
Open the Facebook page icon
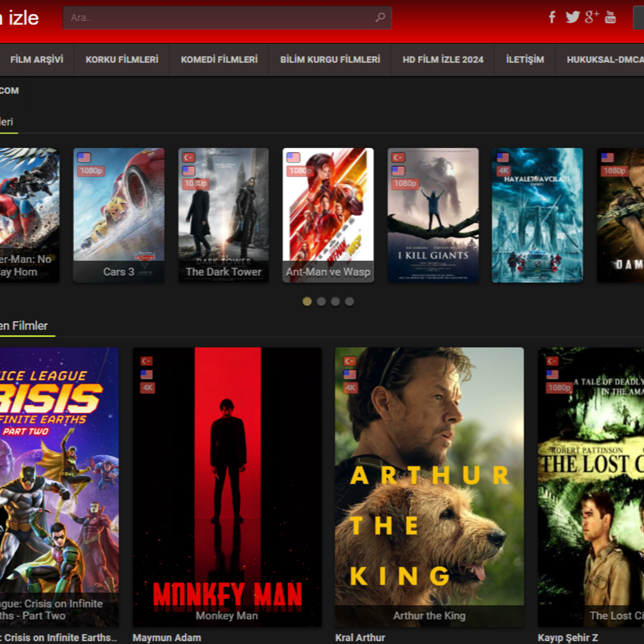tap(552, 17)
